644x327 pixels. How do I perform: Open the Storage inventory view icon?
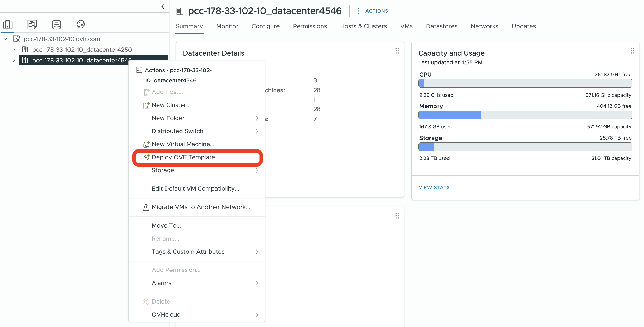[56, 24]
